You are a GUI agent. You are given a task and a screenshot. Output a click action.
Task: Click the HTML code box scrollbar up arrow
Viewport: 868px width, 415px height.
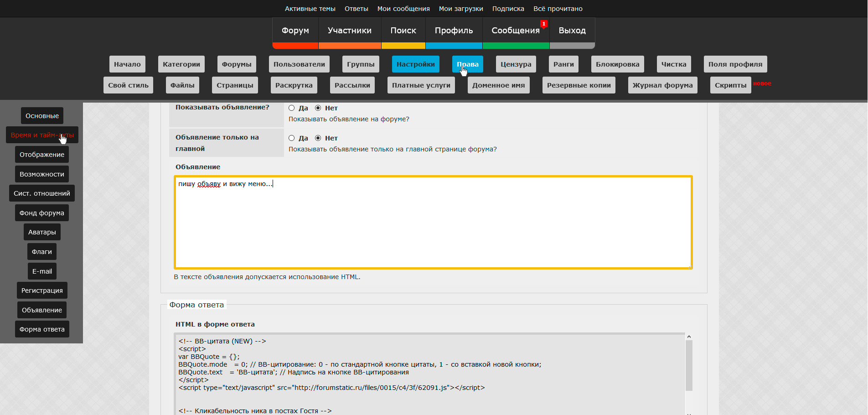(689, 337)
